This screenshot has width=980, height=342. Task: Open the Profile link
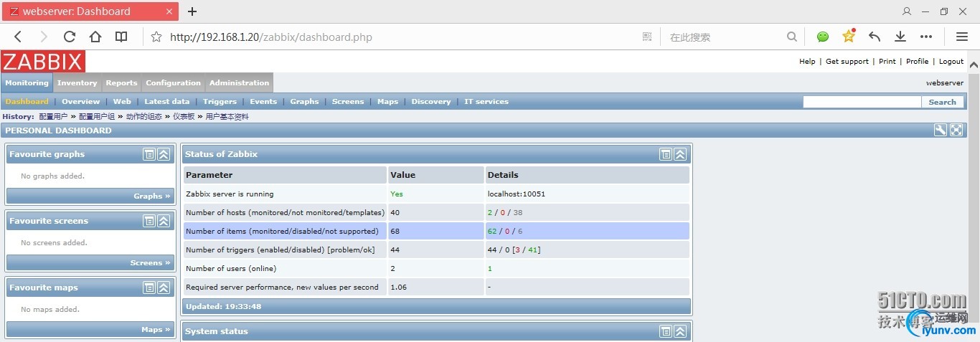917,62
